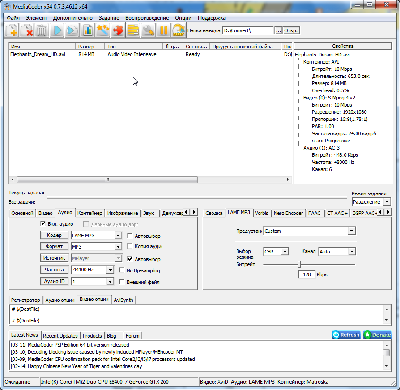
Task: Toggle the checked checkbox beside the grayed-out dropdown
Action: 130,258
